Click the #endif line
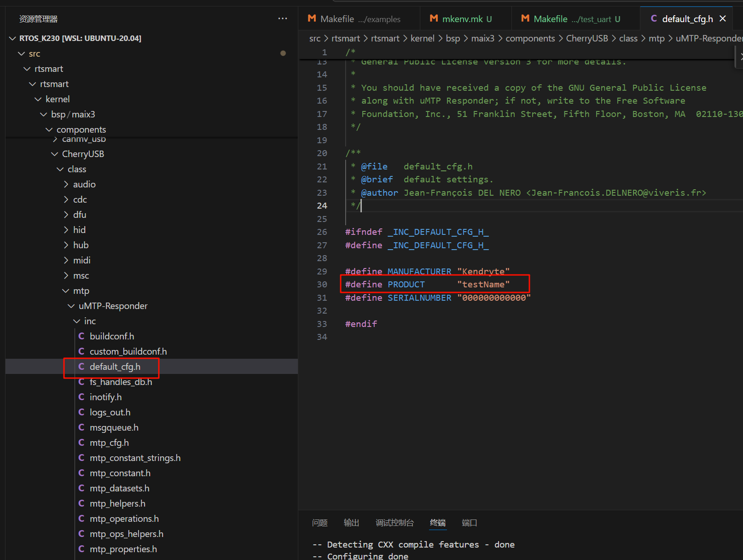Image resolution: width=743 pixels, height=560 pixels. [361, 324]
